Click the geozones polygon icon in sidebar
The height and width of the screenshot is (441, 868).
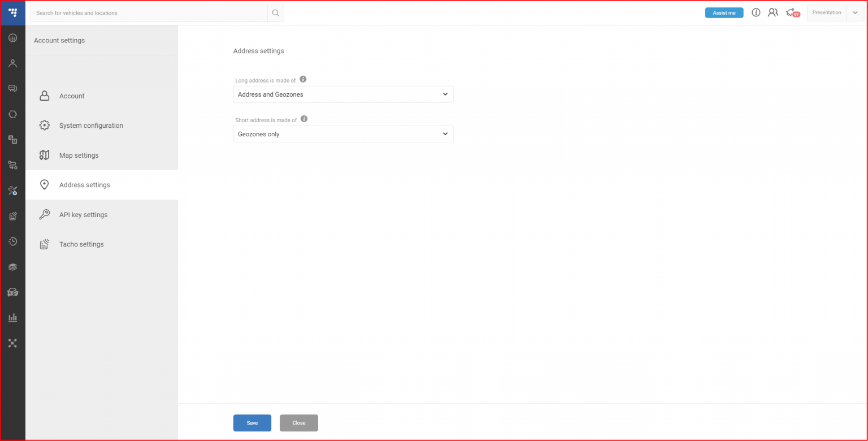pyautogui.click(x=12, y=114)
